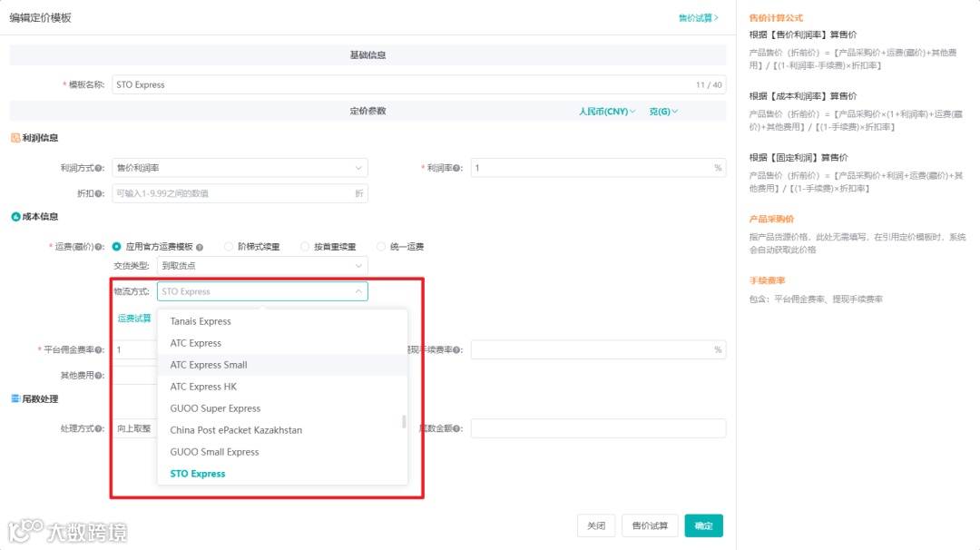980x550 pixels.
Task: Click help icon beside 尾数金额 label
Action: (x=456, y=428)
